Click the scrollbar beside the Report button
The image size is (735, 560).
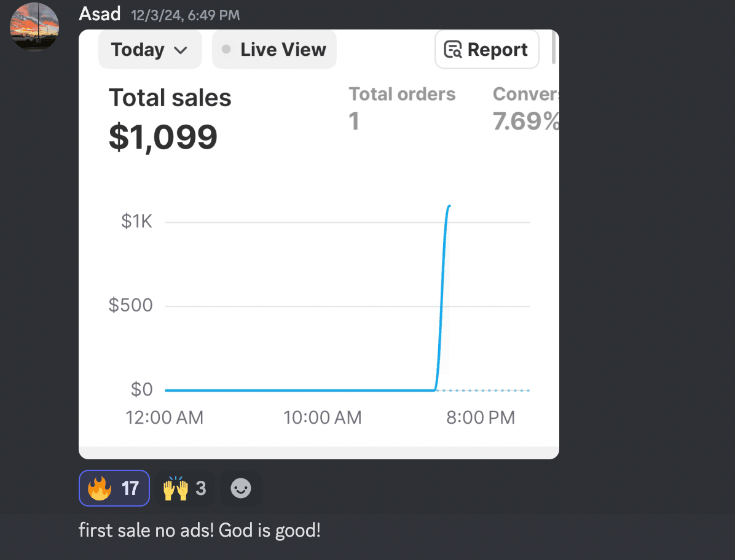pos(554,48)
